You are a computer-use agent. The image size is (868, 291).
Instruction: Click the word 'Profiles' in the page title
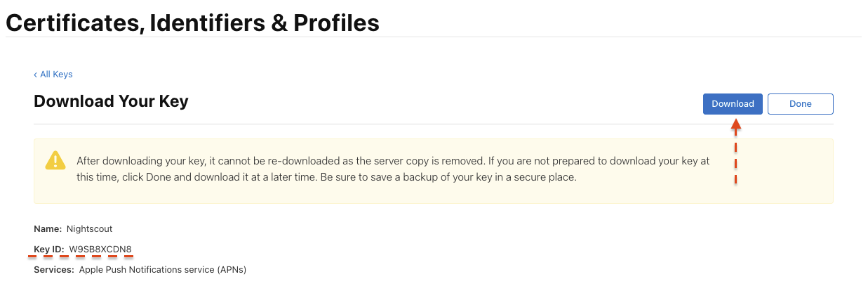pyautogui.click(x=336, y=22)
